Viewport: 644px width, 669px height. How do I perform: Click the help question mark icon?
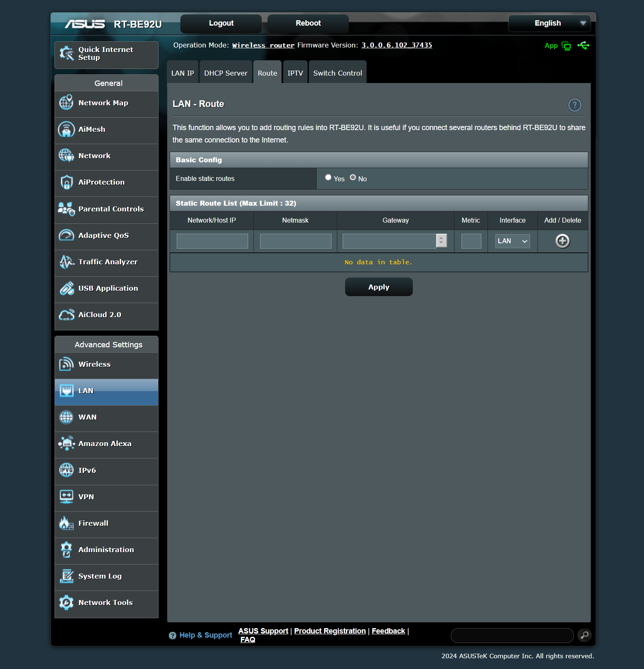575,105
